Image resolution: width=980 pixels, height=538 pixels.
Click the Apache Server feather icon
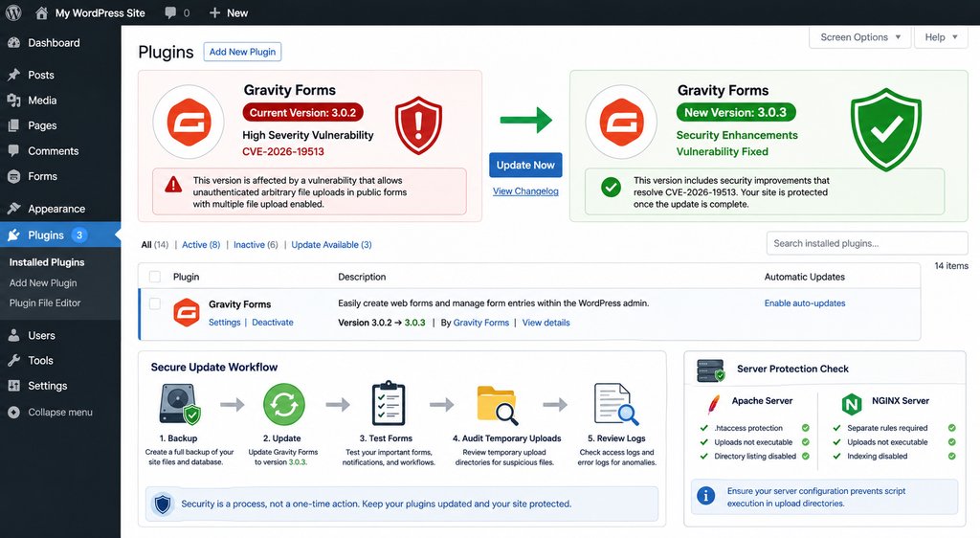(713, 404)
